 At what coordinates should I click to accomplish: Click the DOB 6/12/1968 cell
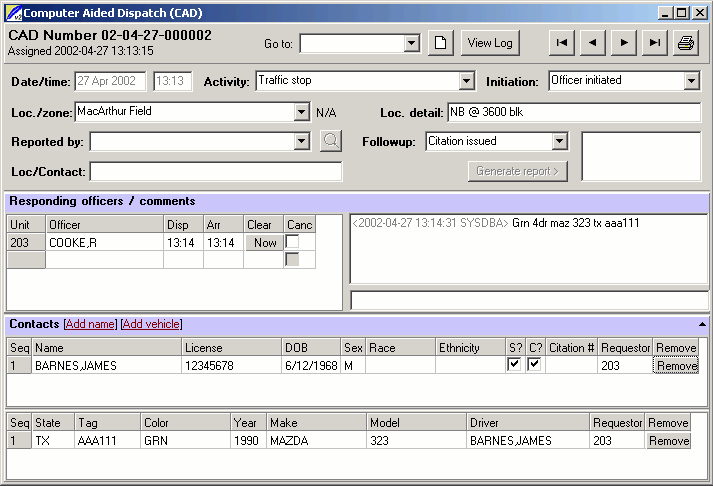311,366
